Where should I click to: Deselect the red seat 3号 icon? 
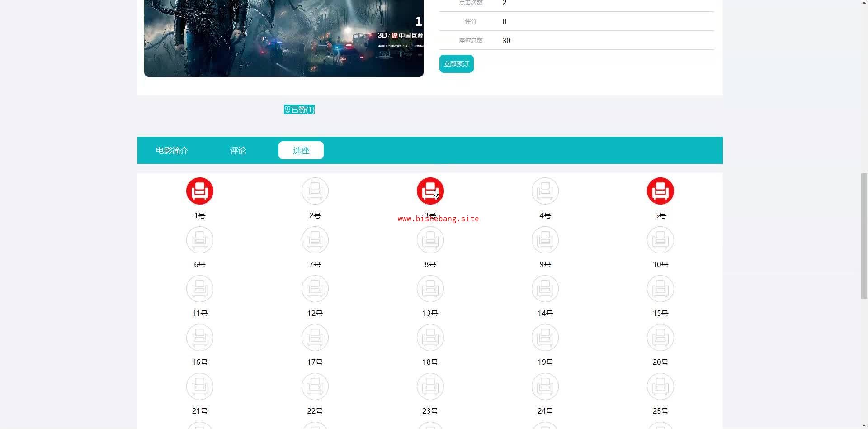tap(430, 191)
